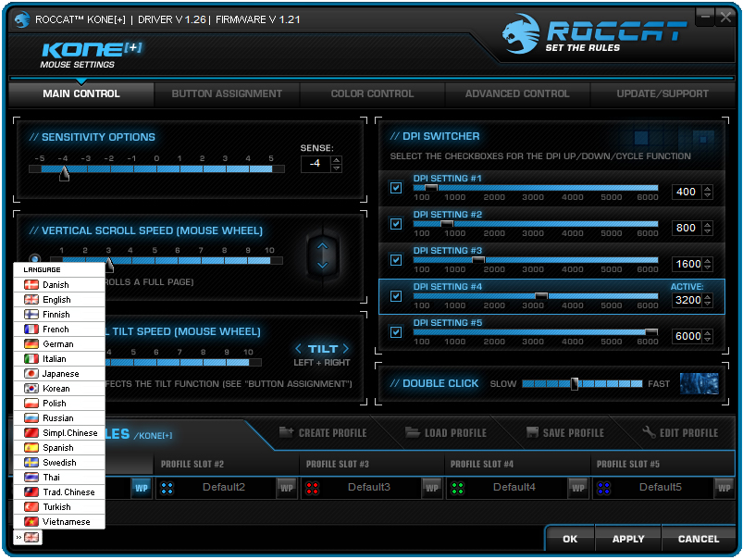Choose the Trad. Chinese flag icon
Screen dimensions: 743x560
click(31, 492)
